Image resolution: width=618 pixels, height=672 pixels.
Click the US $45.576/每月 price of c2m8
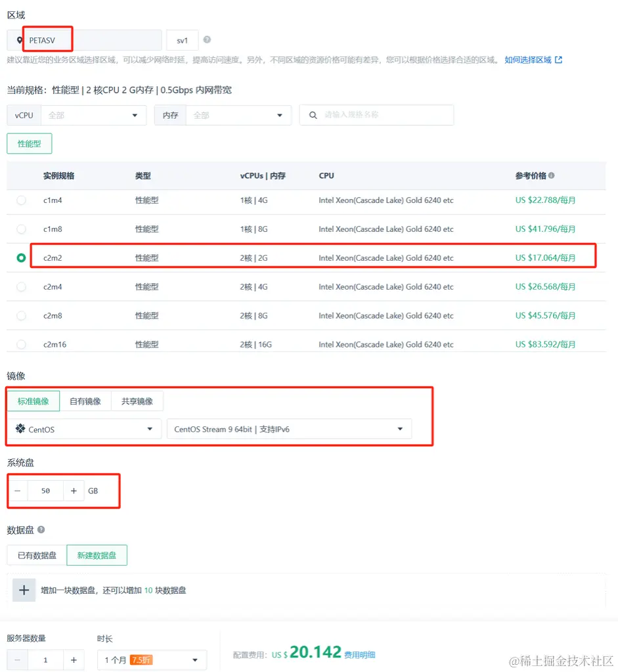[545, 315]
